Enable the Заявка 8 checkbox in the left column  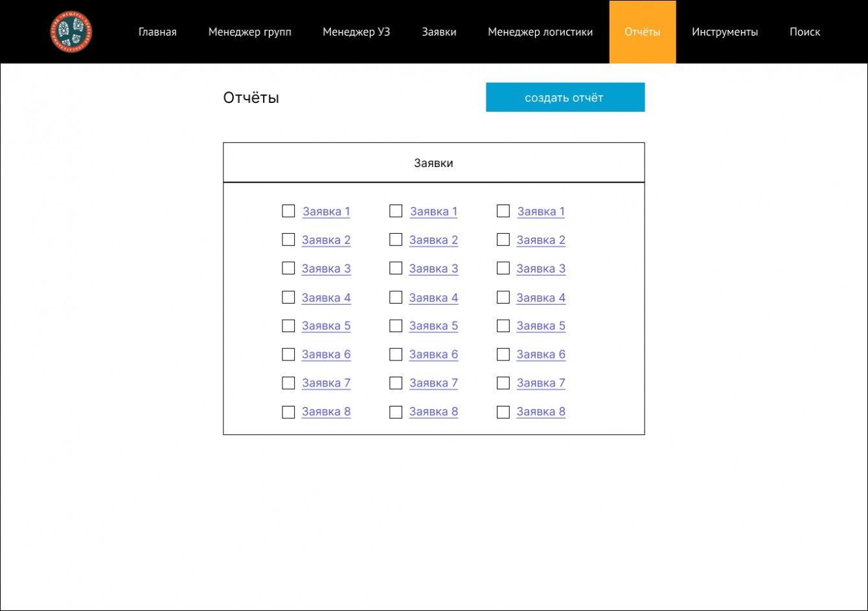[288, 412]
